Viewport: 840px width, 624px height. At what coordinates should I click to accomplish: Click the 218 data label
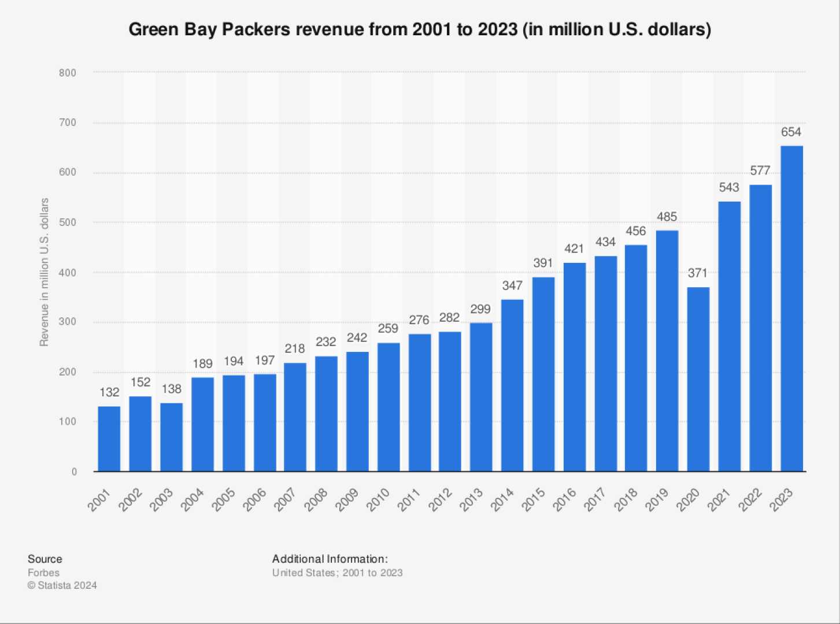295,348
